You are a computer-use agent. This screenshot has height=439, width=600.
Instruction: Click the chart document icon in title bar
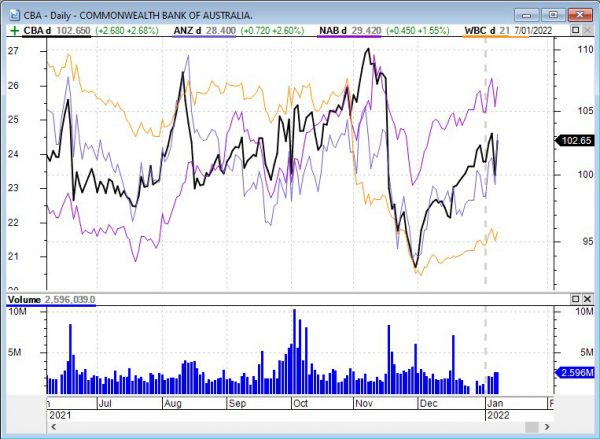14,15
